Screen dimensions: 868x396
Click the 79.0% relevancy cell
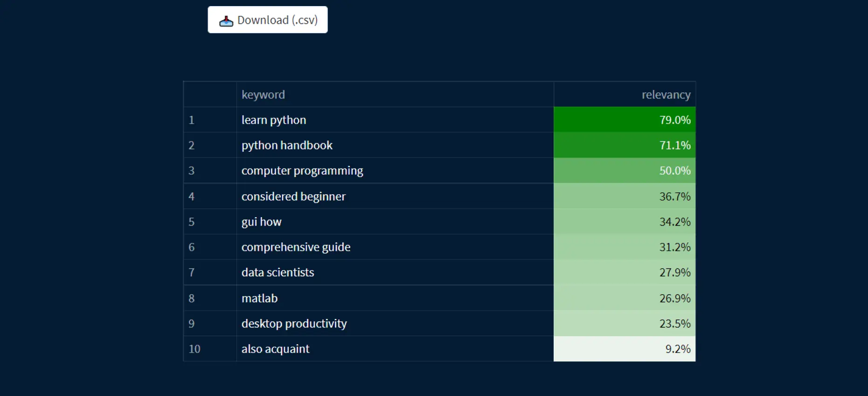[625, 120]
